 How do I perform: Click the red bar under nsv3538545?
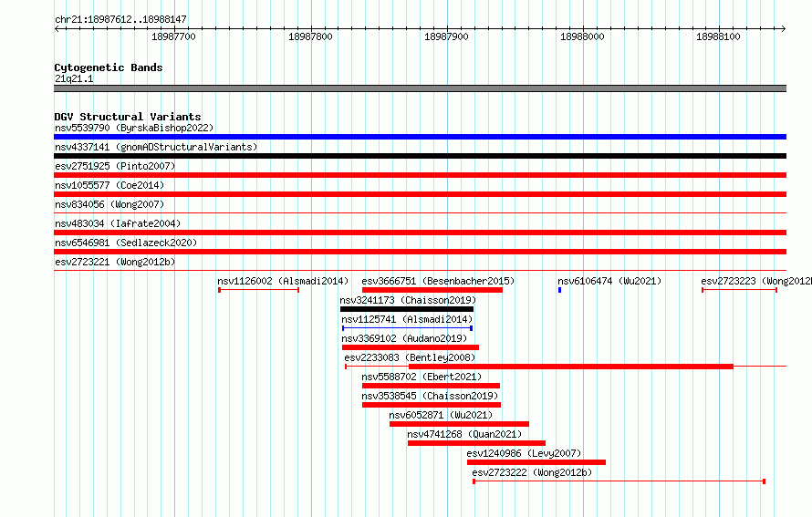pyautogui.click(x=432, y=405)
